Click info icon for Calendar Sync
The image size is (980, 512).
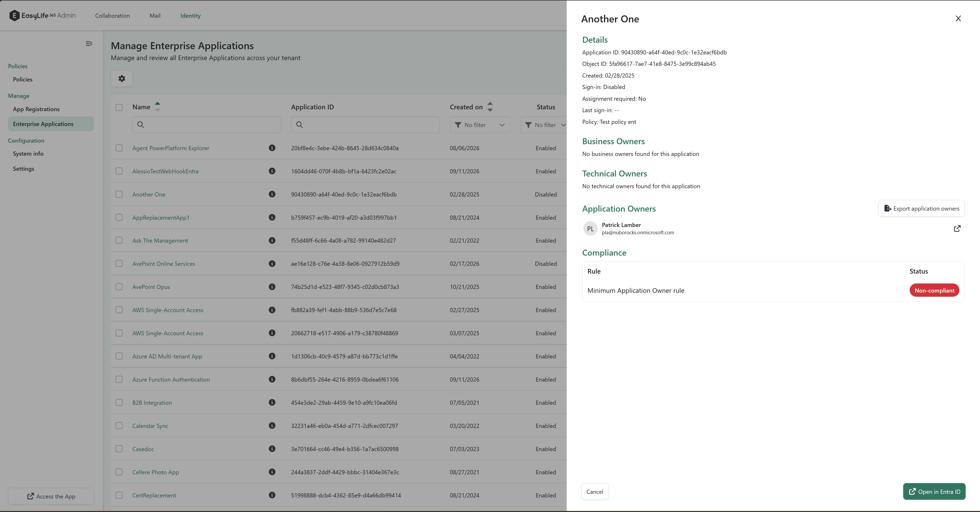[272, 426]
